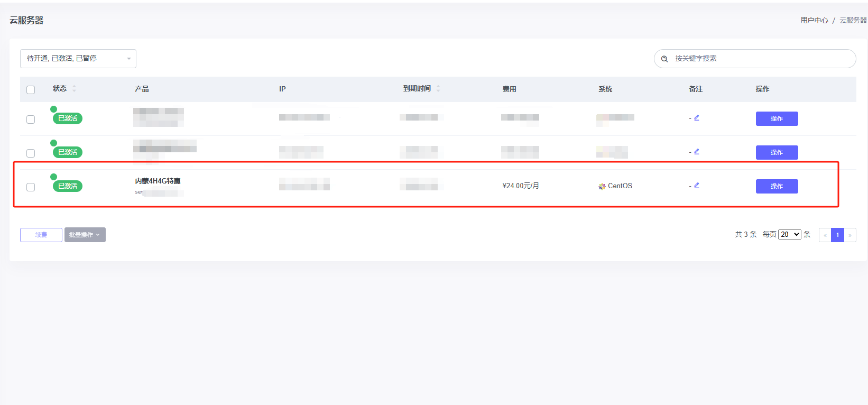Click 已激活 status badge in second row

[x=68, y=152]
